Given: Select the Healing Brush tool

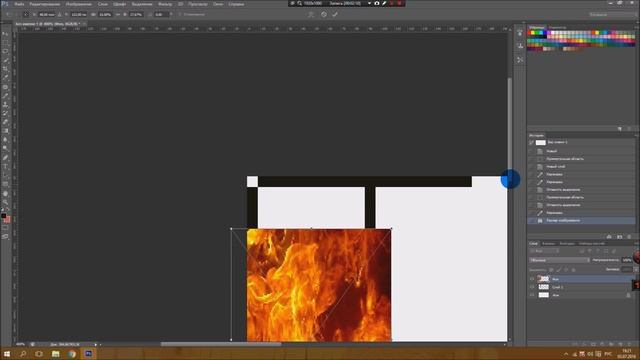Looking at the screenshot, I should click(x=5, y=87).
